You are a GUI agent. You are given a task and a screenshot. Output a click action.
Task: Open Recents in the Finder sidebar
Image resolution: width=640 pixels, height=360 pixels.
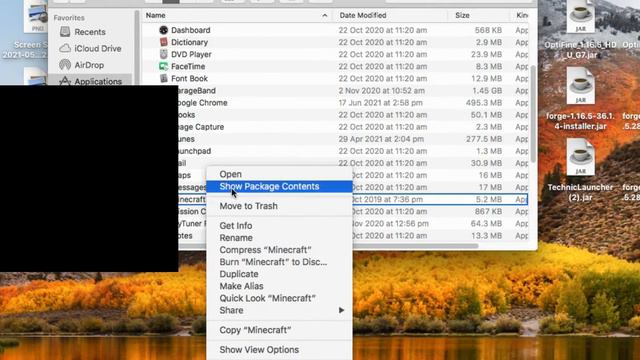pyautogui.click(x=90, y=32)
